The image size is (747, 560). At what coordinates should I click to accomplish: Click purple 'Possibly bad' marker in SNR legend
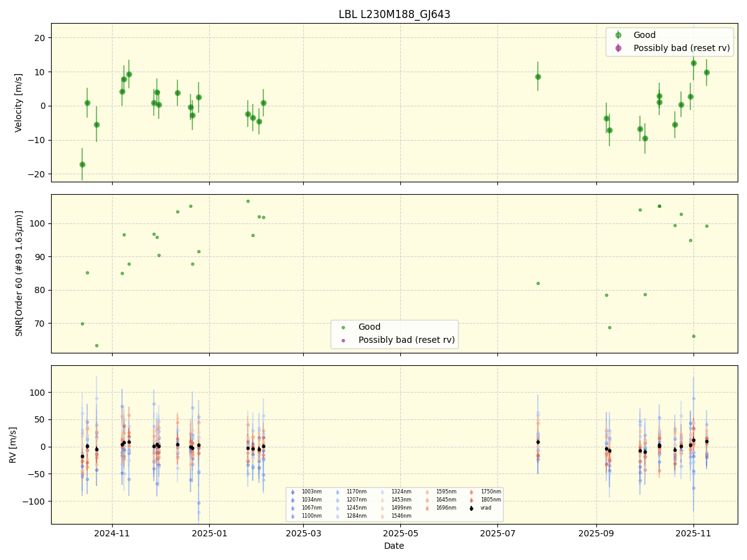coord(343,340)
